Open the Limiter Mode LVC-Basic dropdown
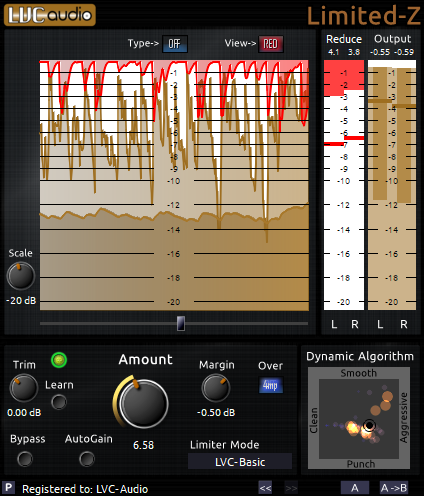This screenshot has width=424, height=496. (240, 462)
